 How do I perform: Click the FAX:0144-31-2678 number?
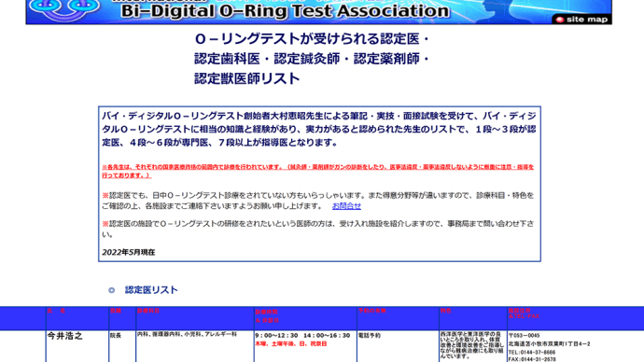(532, 359)
